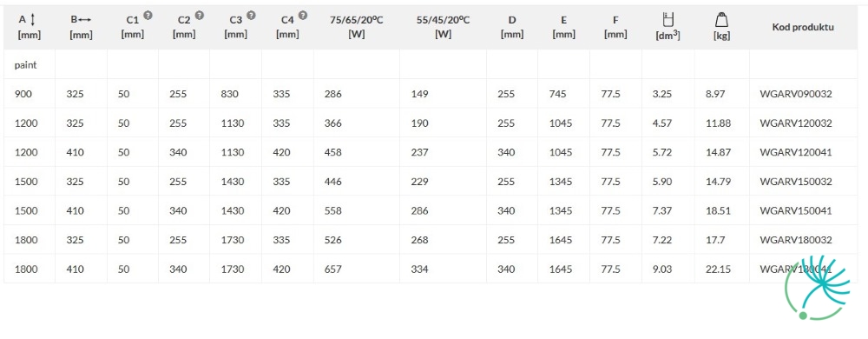Click the horizontal arrow next to B
Screen dimensions: 868x339
tap(85, 20)
